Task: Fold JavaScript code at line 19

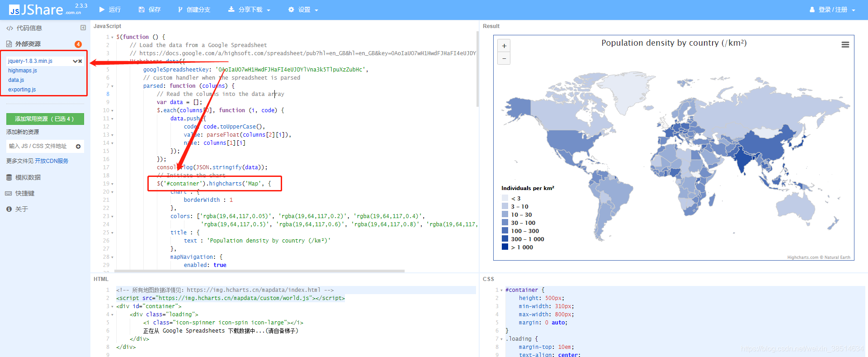Action: 112,184
